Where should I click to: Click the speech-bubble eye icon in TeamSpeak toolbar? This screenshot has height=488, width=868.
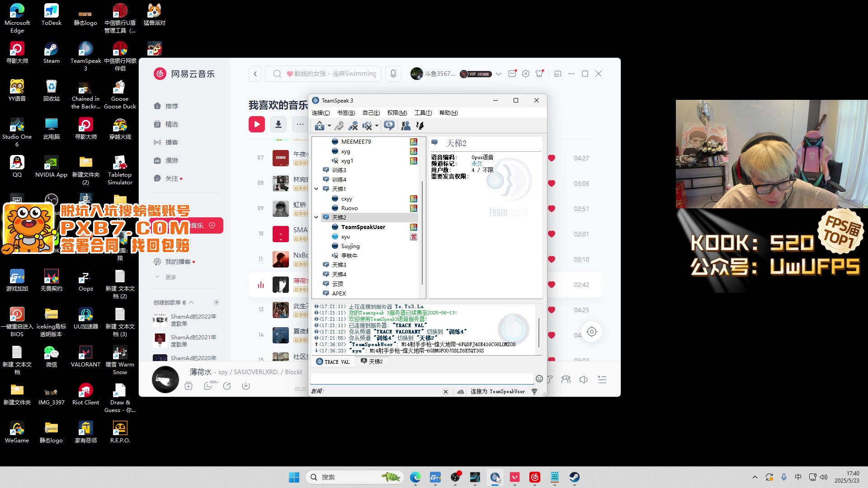pyautogui.click(x=389, y=126)
